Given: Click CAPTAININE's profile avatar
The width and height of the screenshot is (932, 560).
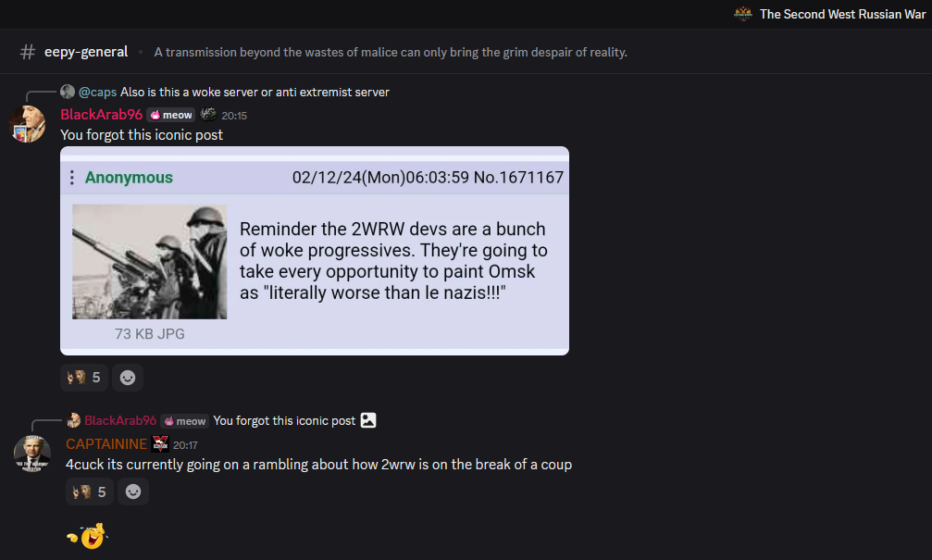Looking at the screenshot, I should pyautogui.click(x=32, y=453).
